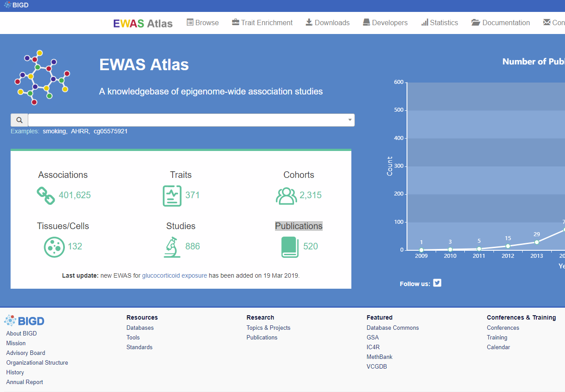Viewport: 565px width, 392px height.
Task: Focus the search input field
Action: pyautogui.click(x=191, y=120)
